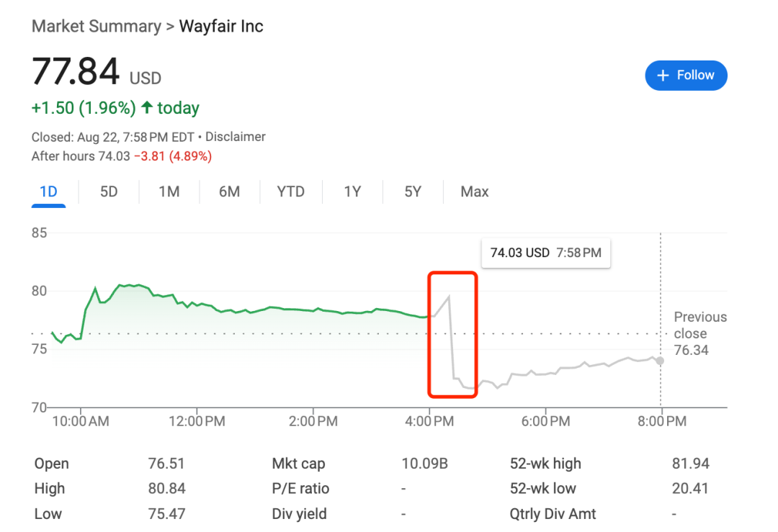
Task: Select the 1D time range tab
Action: click(x=48, y=192)
